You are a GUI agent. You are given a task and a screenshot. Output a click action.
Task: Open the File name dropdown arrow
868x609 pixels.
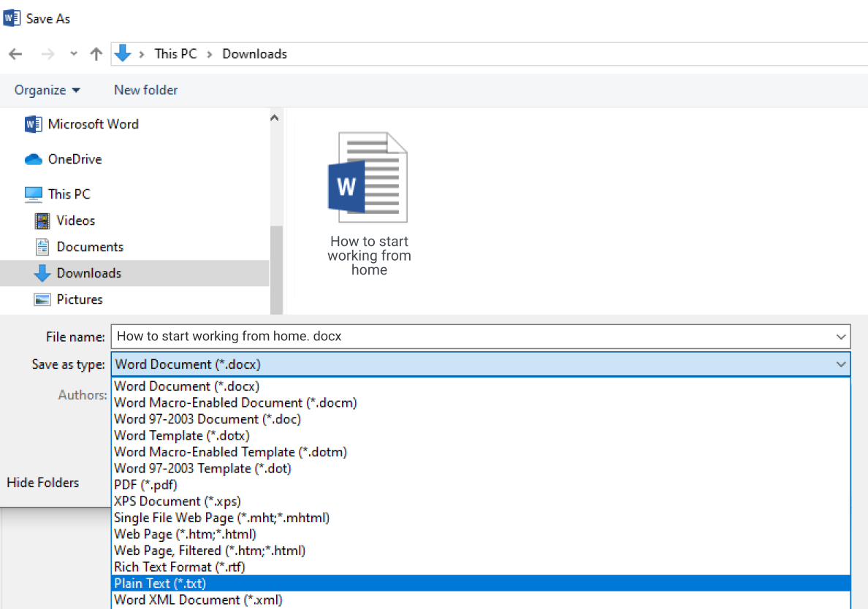coord(840,337)
